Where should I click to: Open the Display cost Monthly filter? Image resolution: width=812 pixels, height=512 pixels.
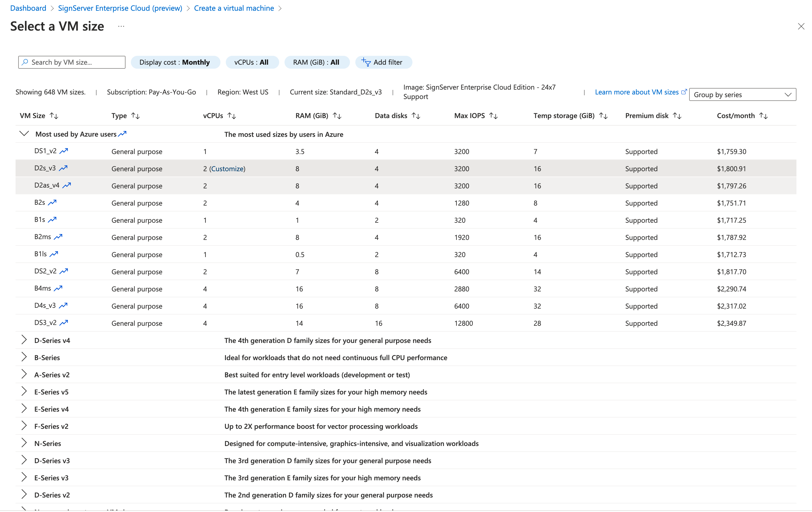[175, 62]
